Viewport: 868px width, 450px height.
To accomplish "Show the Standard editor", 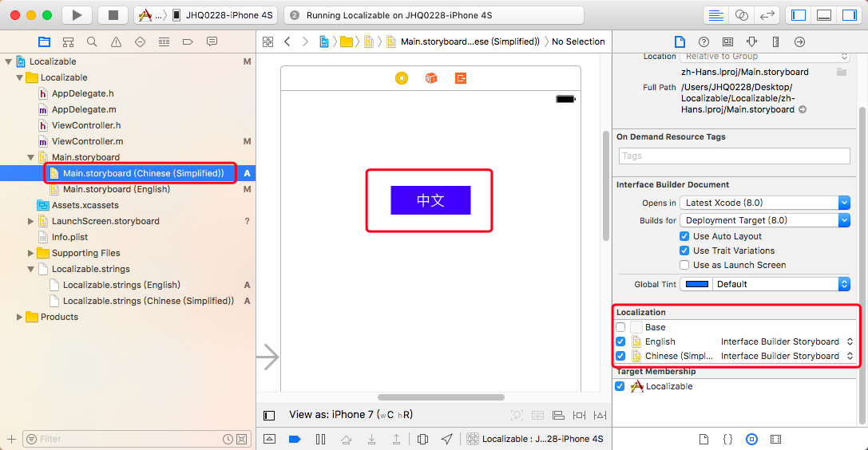I will pyautogui.click(x=715, y=15).
